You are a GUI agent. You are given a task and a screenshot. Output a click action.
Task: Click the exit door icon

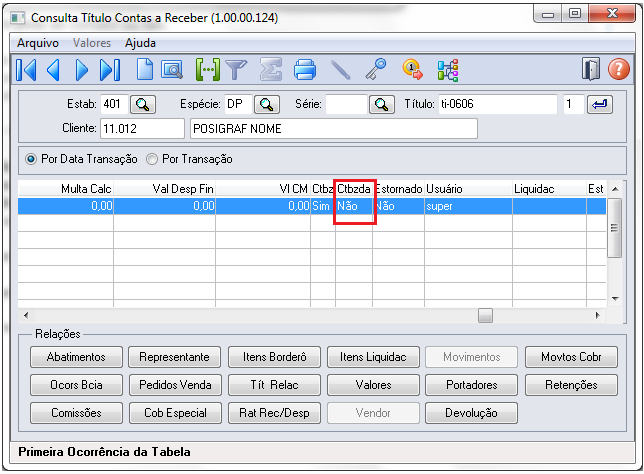[x=591, y=69]
